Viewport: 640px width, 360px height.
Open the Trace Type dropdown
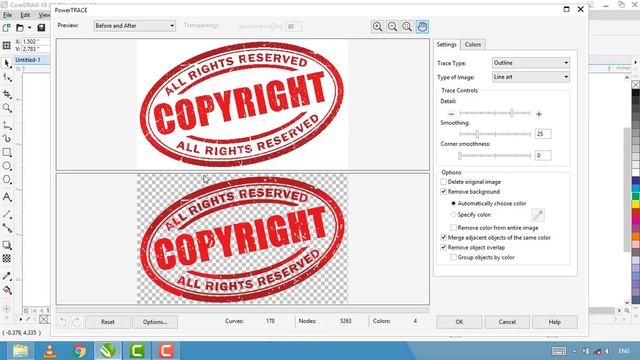click(531, 63)
